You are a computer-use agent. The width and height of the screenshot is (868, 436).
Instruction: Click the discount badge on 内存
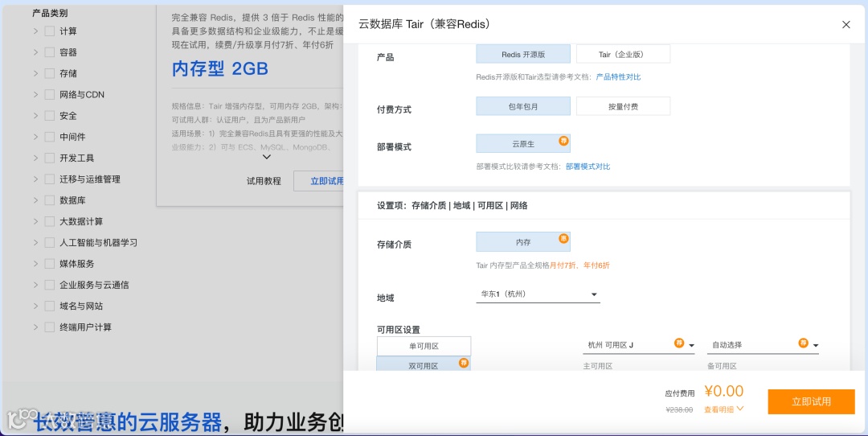pyautogui.click(x=563, y=239)
